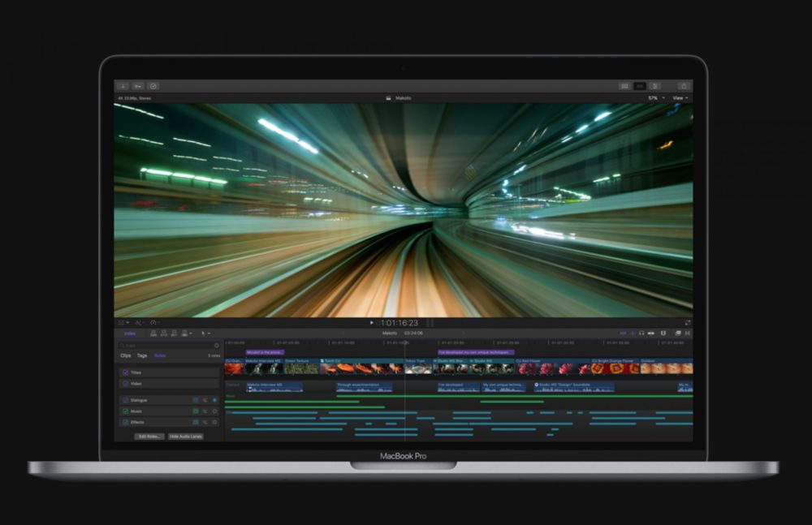Click the solo headphones icon
Screen dimensions: 812x525
pos(641,333)
